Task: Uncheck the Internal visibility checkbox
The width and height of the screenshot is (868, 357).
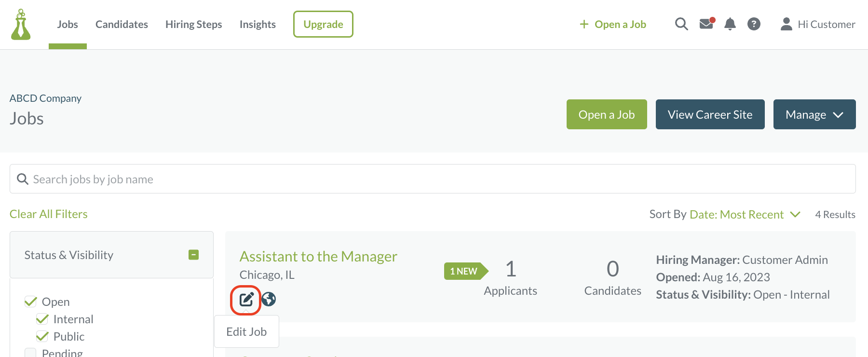Action: click(42, 319)
